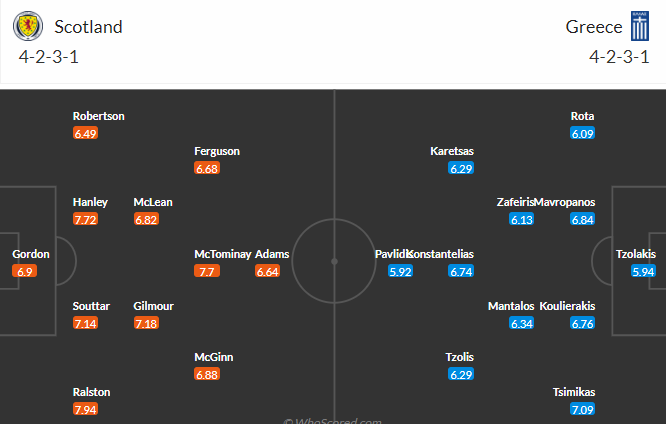
Task: Choose player McGinn's name label
Action: pyautogui.click(x=214, y=357)
